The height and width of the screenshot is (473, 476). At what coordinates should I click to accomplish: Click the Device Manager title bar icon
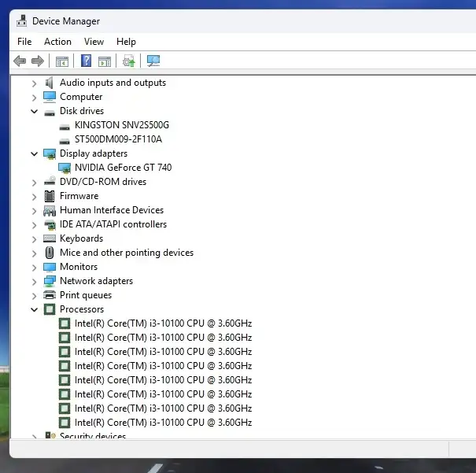pos(21,21)
